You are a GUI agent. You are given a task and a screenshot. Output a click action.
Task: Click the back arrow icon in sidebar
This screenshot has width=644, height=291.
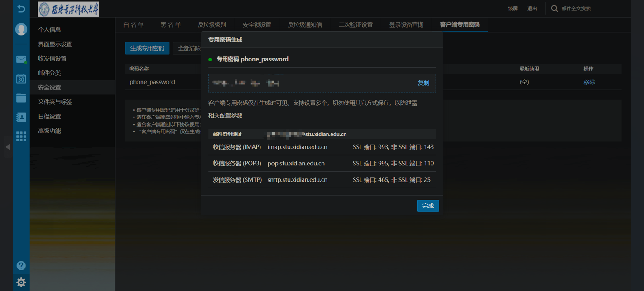tap(21, 9)
